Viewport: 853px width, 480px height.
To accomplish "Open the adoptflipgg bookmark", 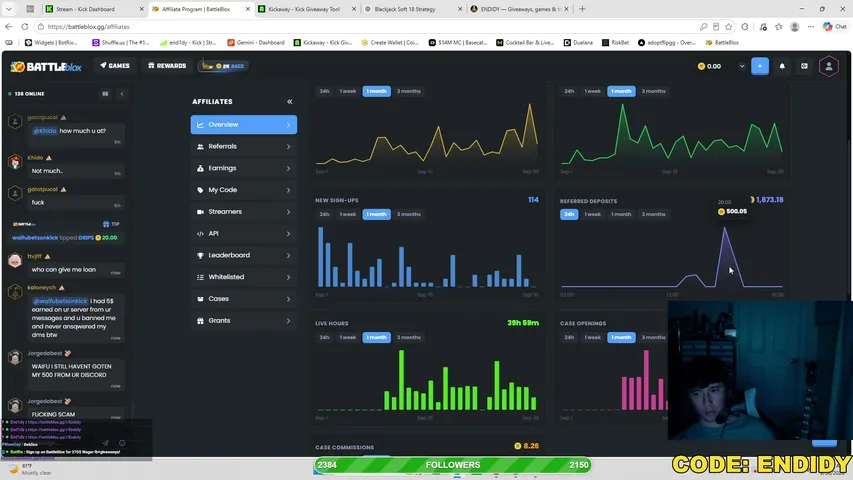I will pos(666,42).
